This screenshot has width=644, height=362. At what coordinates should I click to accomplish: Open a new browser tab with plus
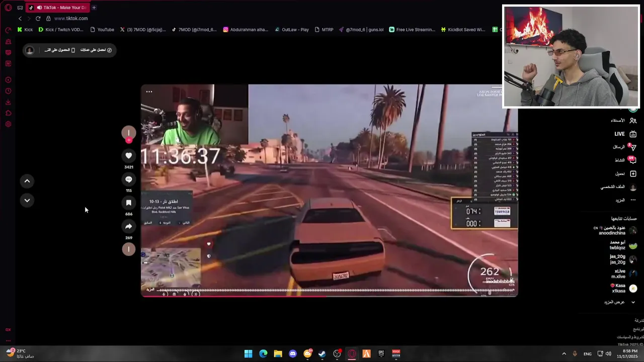click(94, 8)
